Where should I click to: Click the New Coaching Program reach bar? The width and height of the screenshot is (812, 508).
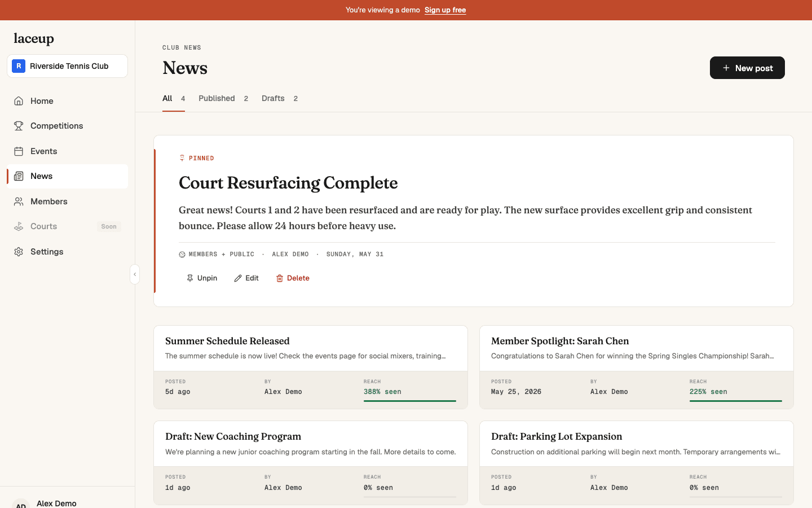click(x=410, y=497)
